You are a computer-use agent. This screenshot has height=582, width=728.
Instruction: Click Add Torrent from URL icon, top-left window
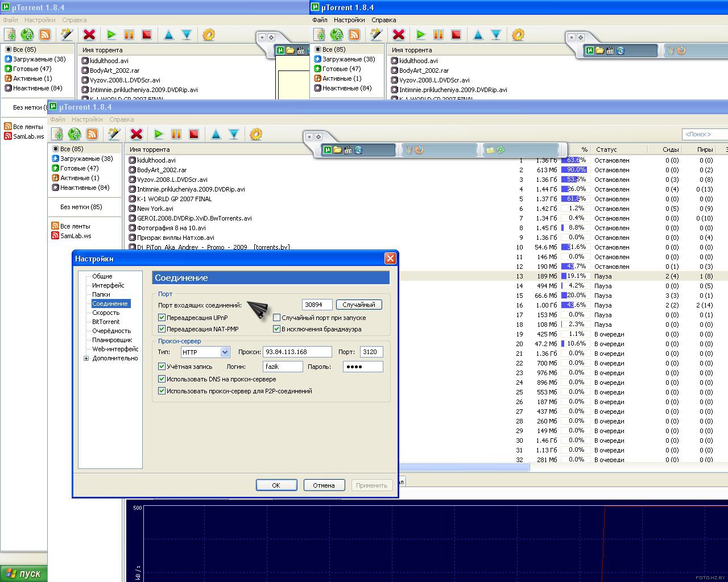click(x=27, y=35)
